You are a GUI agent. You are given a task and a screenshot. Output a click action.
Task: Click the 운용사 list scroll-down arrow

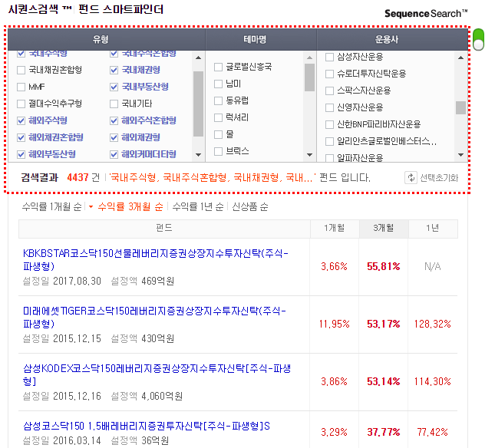click(x=461, y=155)
